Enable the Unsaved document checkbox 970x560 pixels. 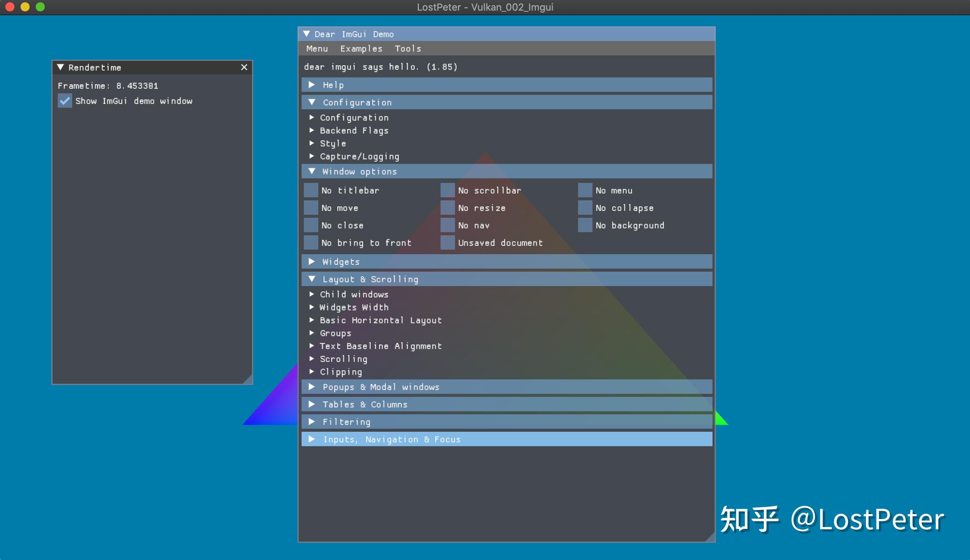point(448,242)
